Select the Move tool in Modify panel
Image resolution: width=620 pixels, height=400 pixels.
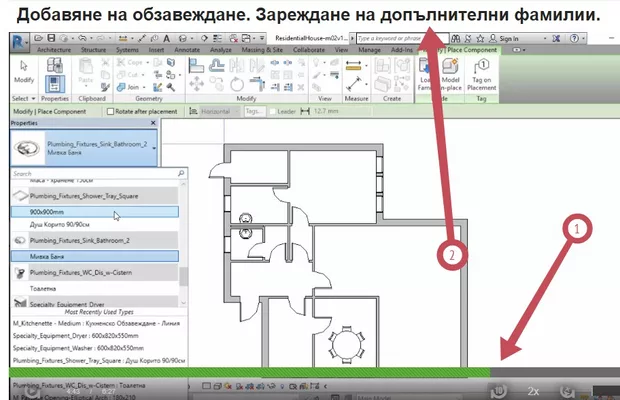click(x=196, y=84)
